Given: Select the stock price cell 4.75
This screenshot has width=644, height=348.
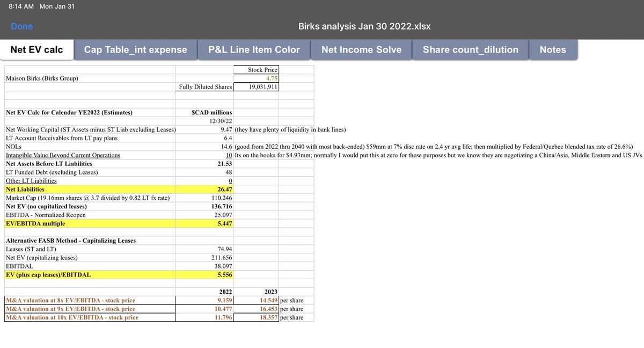Looking at the screenshot, I should [256, 78].
